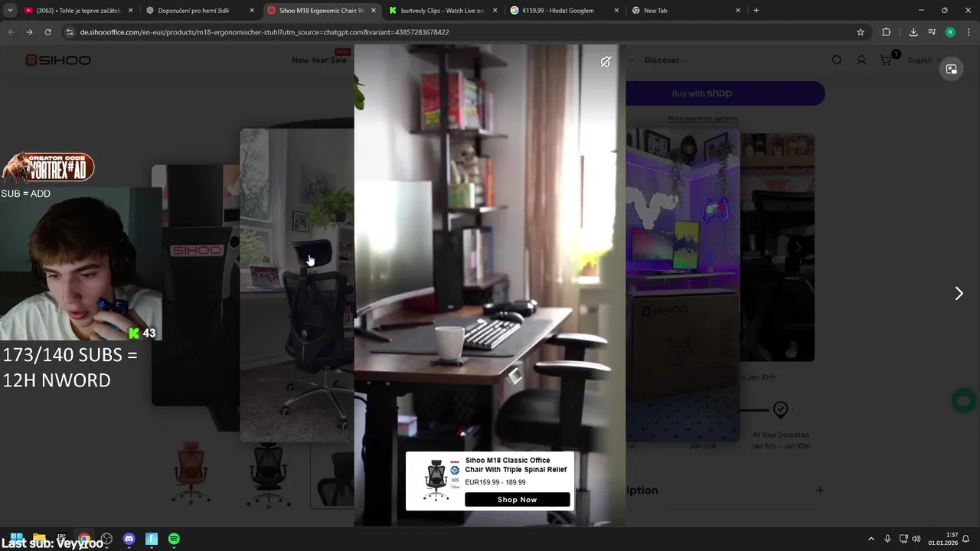Expand the Discover menu
The height and width of the screenshot is (551, 980).
point(665,60)
